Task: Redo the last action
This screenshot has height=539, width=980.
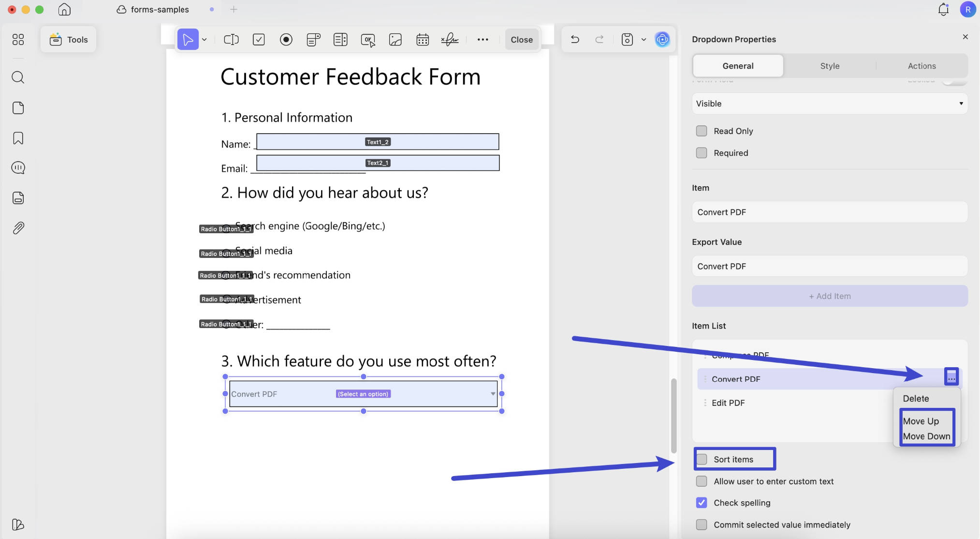Action: click(x=600, y=39)
